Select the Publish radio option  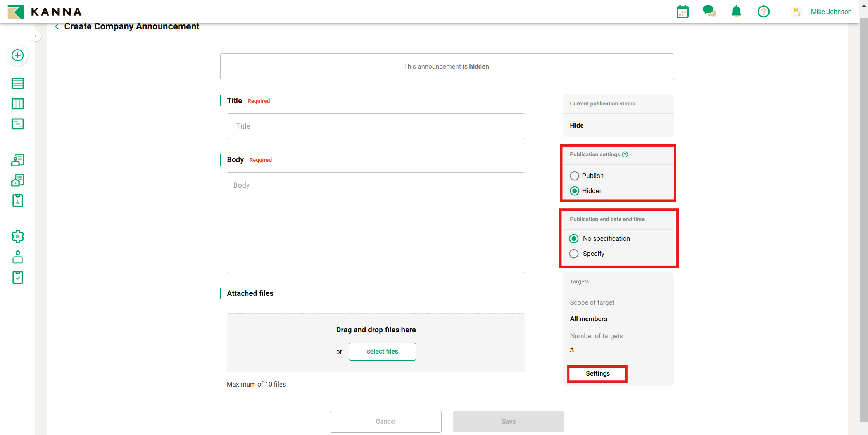coord(575,176)
